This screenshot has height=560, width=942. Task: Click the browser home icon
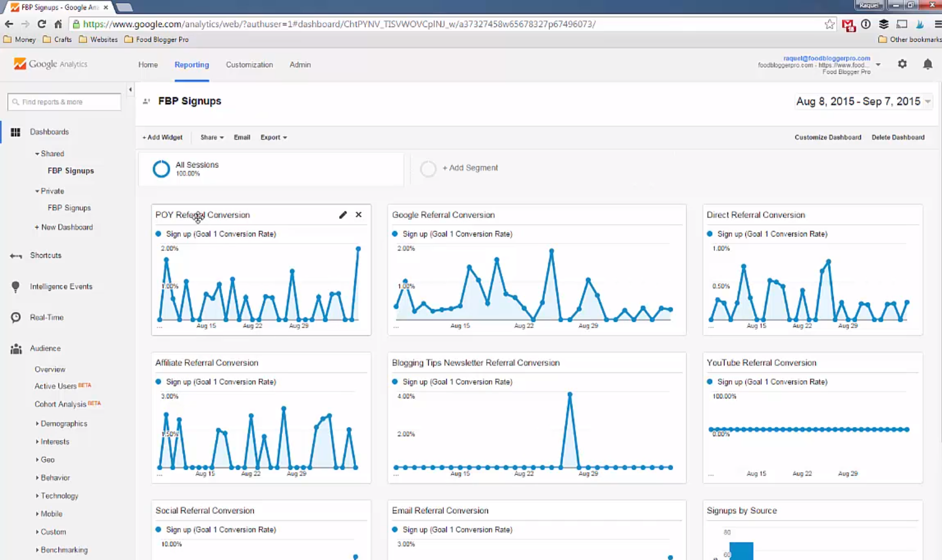(58, 24)
